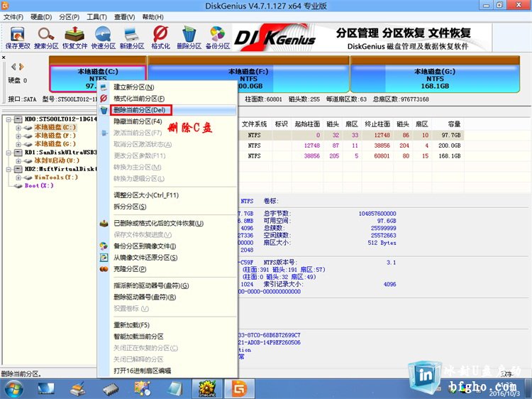The height and width of the screenshot is (399, 532).
Task: Choose 调整分区大小(Ctrl_F11) menu entry
Action: click(x=167, y=195)
